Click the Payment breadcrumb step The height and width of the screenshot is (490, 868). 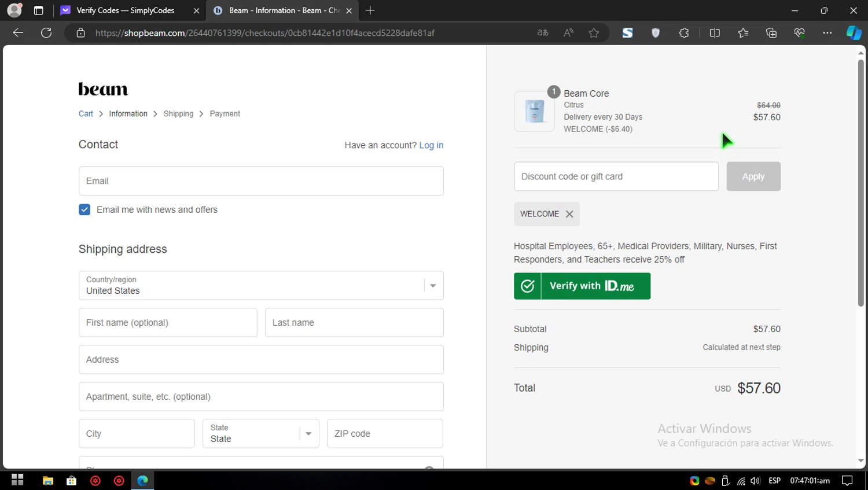click(225, 114)
